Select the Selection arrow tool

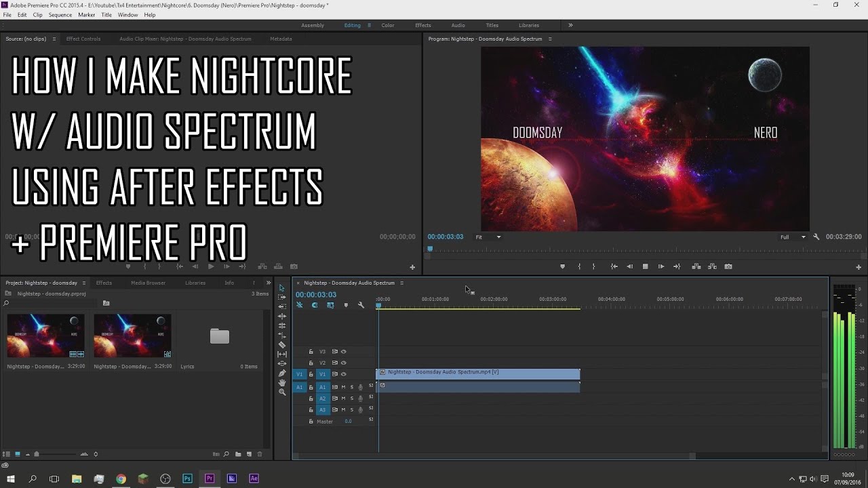(x=282, y=288)
